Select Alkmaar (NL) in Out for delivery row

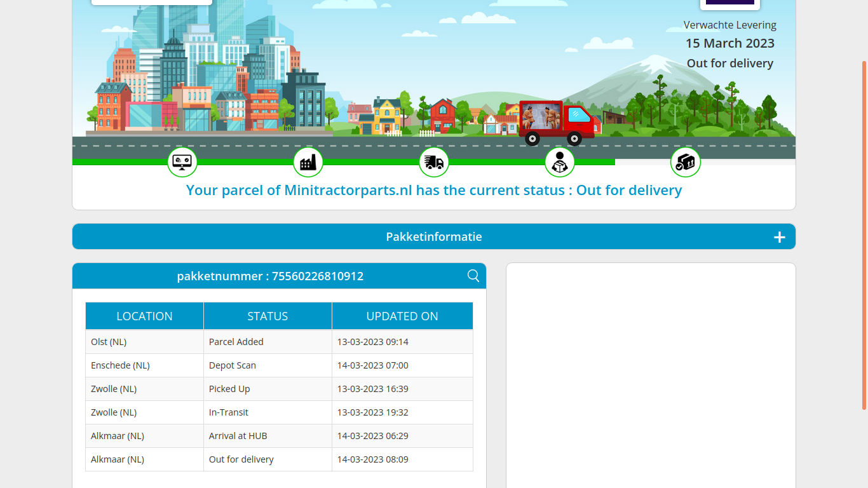point(144,459)
